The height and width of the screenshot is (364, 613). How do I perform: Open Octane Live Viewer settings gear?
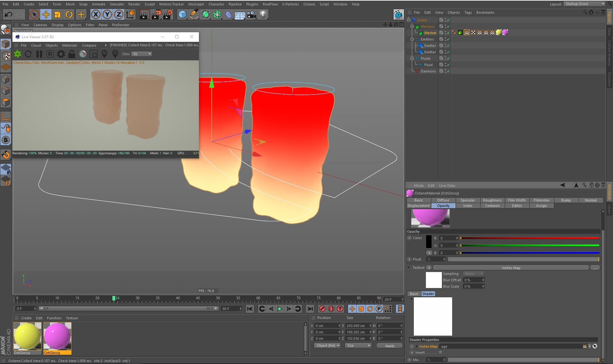(x=61, y=54)
